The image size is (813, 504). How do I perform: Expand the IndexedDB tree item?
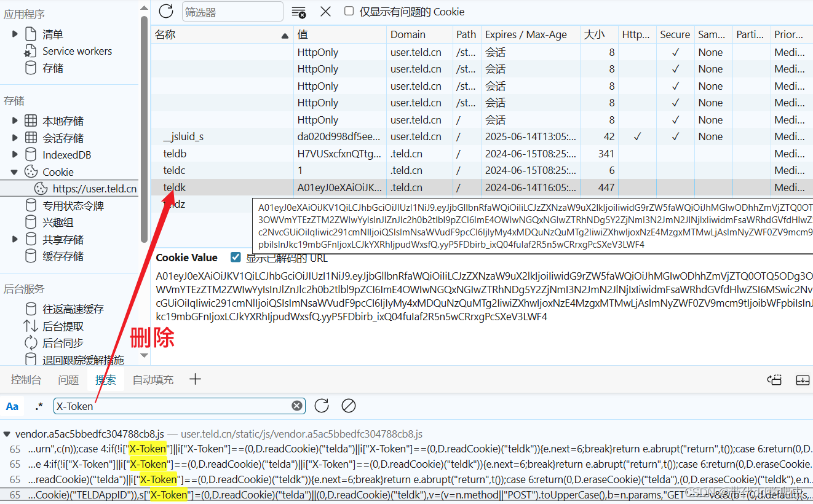[x=15, y=155]
